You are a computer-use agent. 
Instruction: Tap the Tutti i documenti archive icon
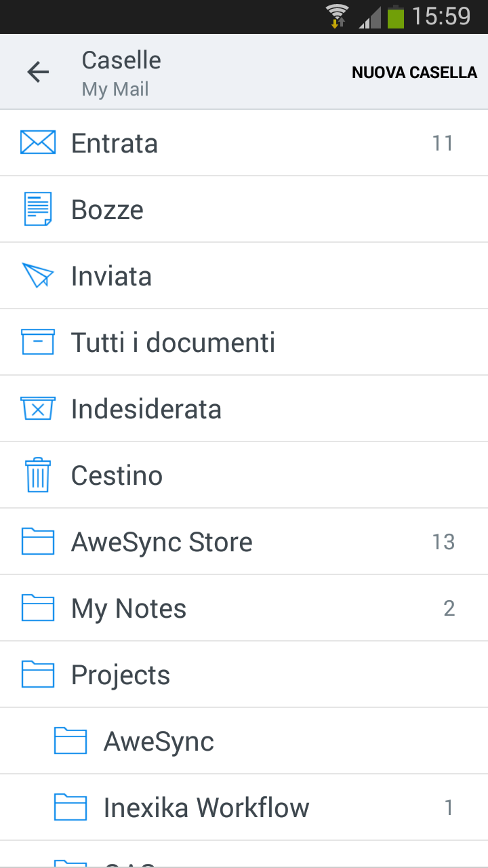point(38,342)
